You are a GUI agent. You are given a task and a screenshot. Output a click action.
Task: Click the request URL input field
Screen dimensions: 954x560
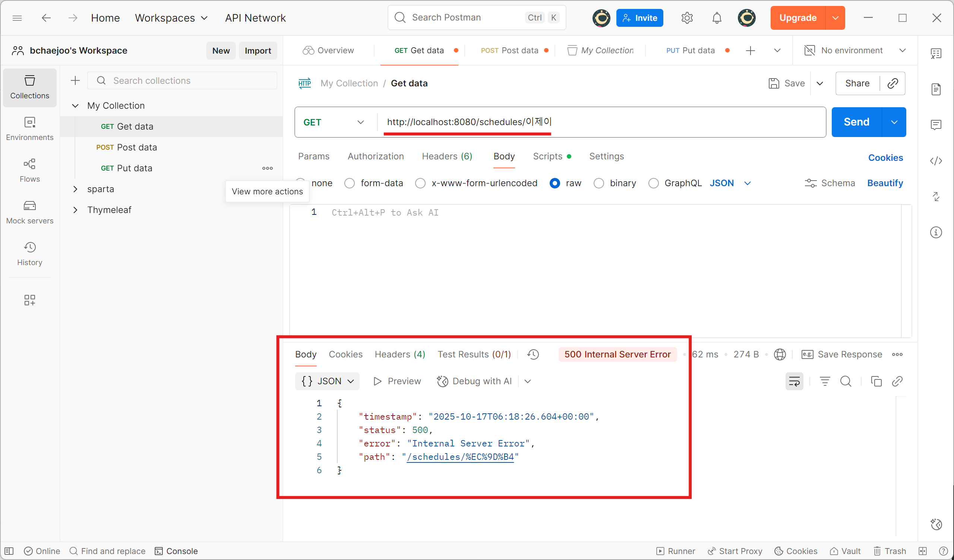[644, 122]
